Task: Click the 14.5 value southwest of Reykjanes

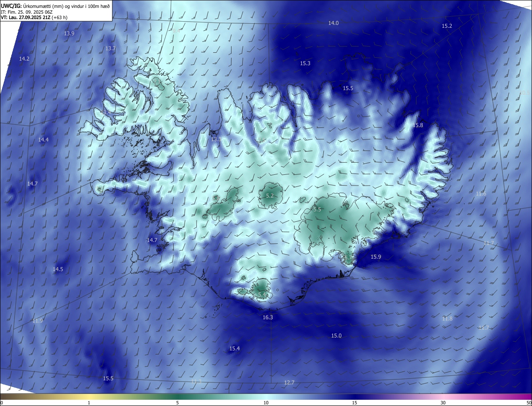Action: (x=58, y=269)
